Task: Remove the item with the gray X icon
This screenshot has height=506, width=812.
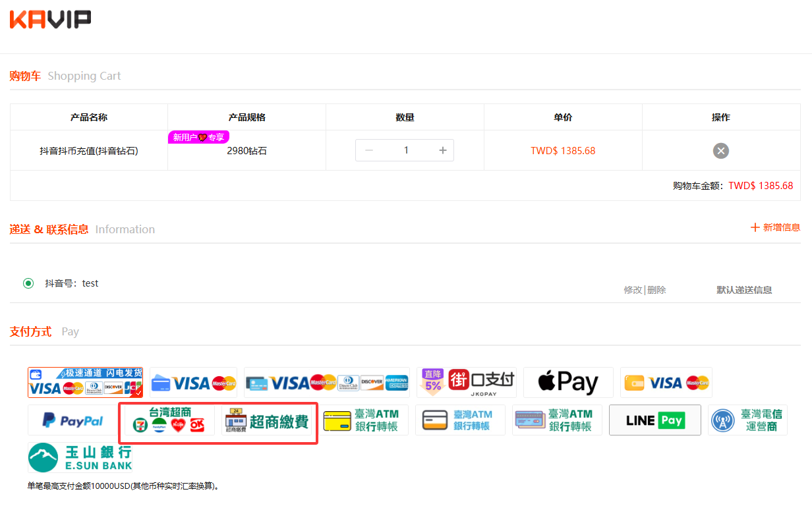Action: click(x=720, y=151)
